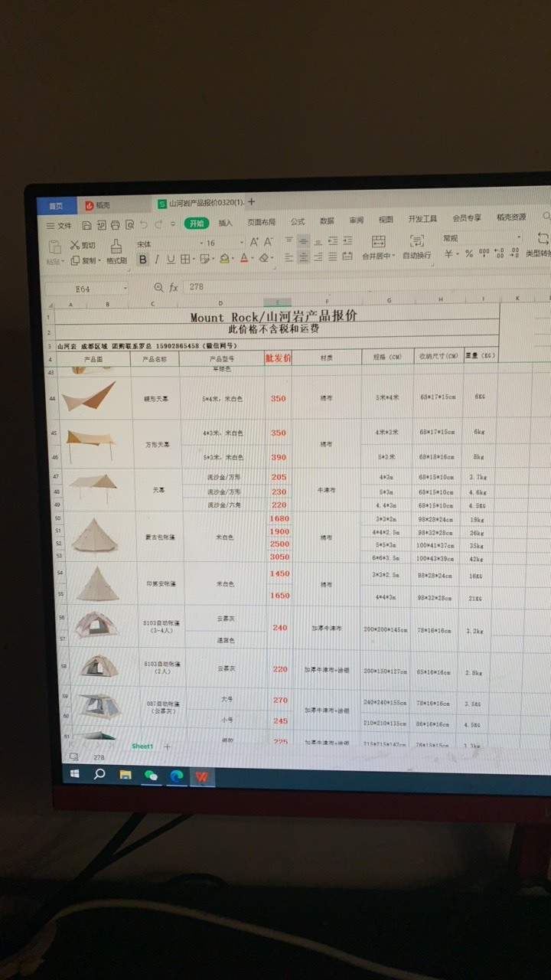Click the title cell Mount Rock/山河岩产品报价
The height and width of the screenshot is (980, 551).
[x=273, y=316]
